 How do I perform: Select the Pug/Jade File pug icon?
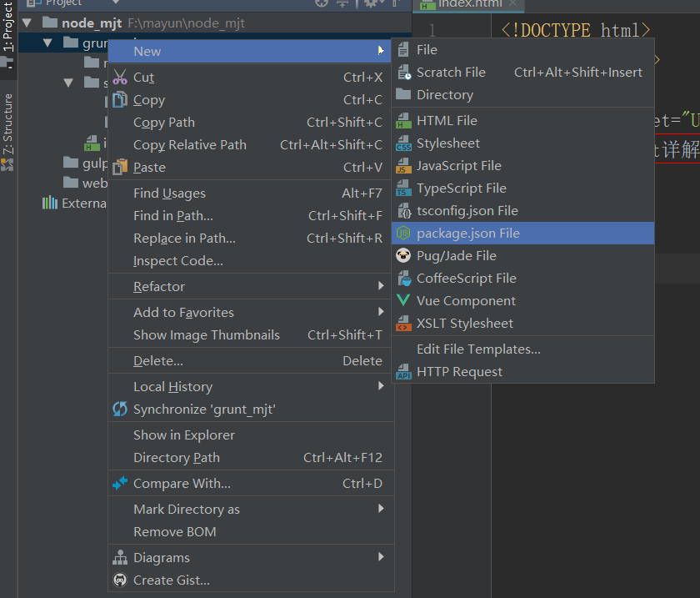point(403,256)
